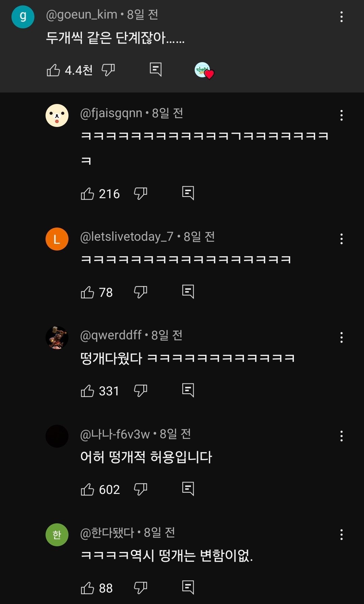Open @qwerddff profile picture

pos(57,338)
